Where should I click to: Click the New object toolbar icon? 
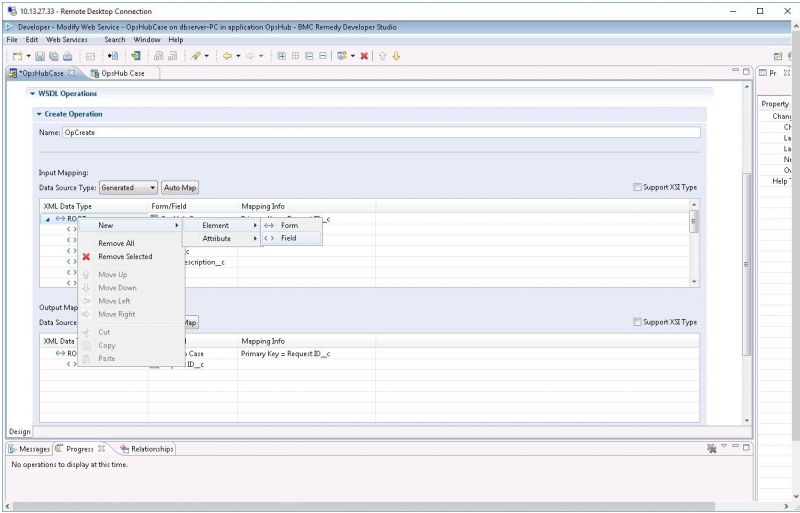click(17, 56)
